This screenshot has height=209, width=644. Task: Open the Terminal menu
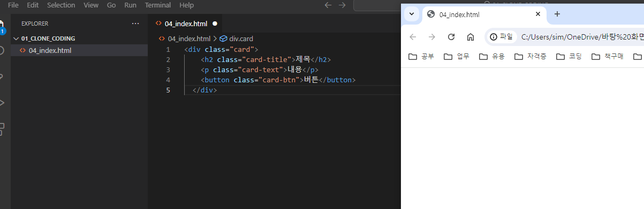point(158,5)
